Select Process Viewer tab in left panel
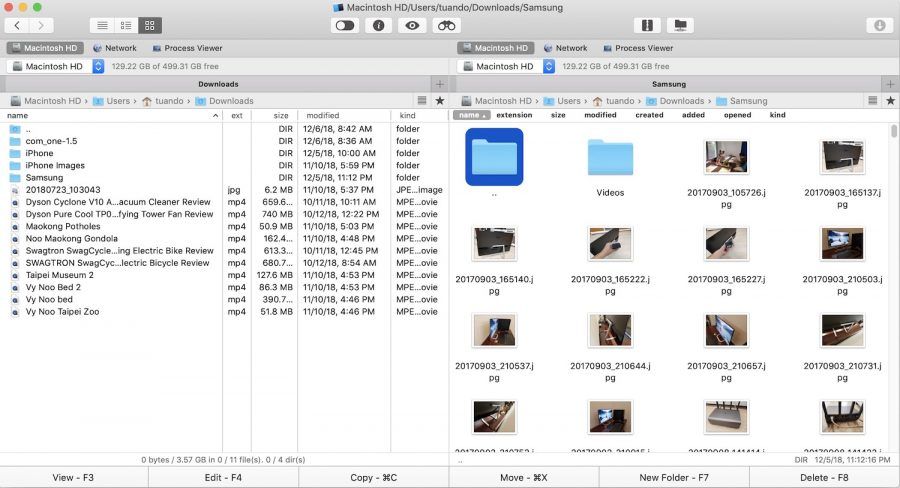This screenshot has height=488, width=900. 186,48
